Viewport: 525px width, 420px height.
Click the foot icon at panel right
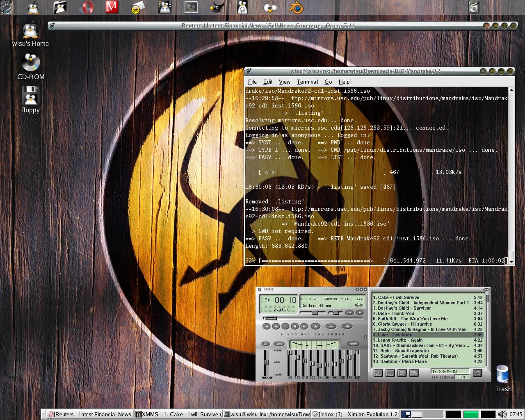pyautogui.click(x=474, y=7)
